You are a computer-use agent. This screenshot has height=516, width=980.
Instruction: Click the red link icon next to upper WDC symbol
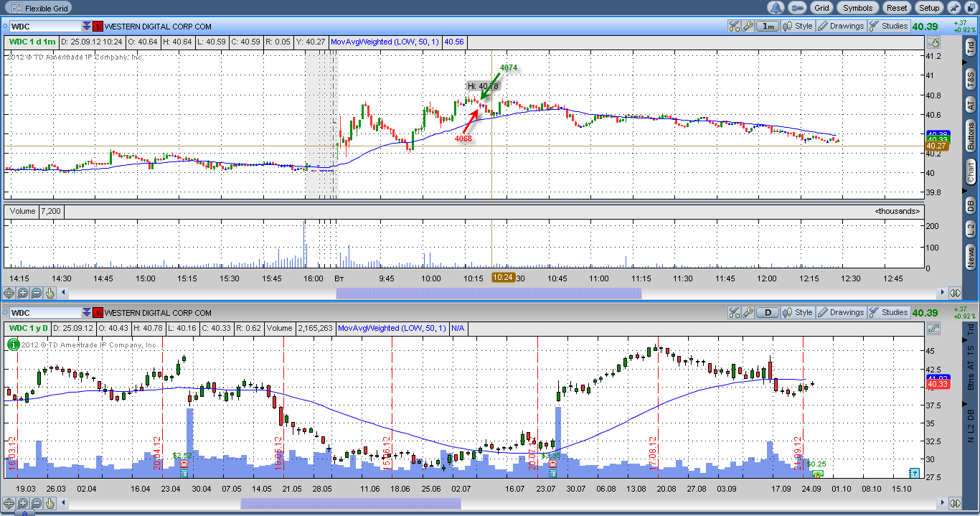[x=98, y=27]
